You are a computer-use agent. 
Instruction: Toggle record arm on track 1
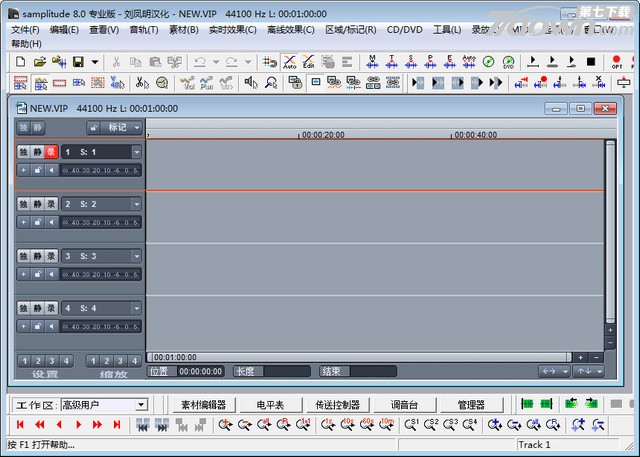point(51,152)
